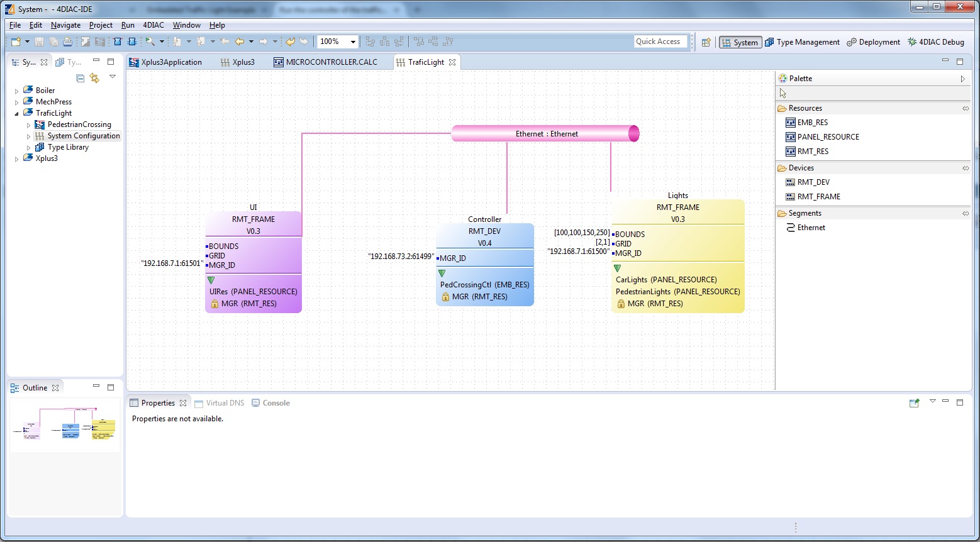
Task: Click the Print toolbar icon
Action: [67, 42]
